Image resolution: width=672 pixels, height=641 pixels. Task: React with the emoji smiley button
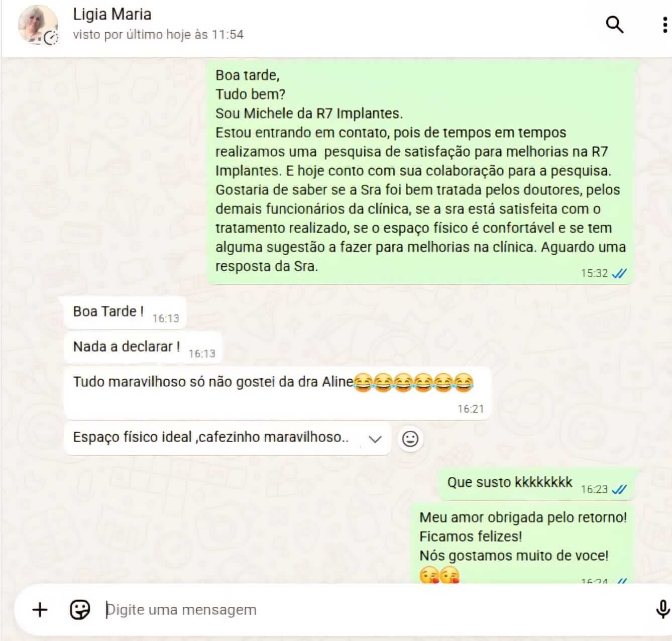coord(410,439)
